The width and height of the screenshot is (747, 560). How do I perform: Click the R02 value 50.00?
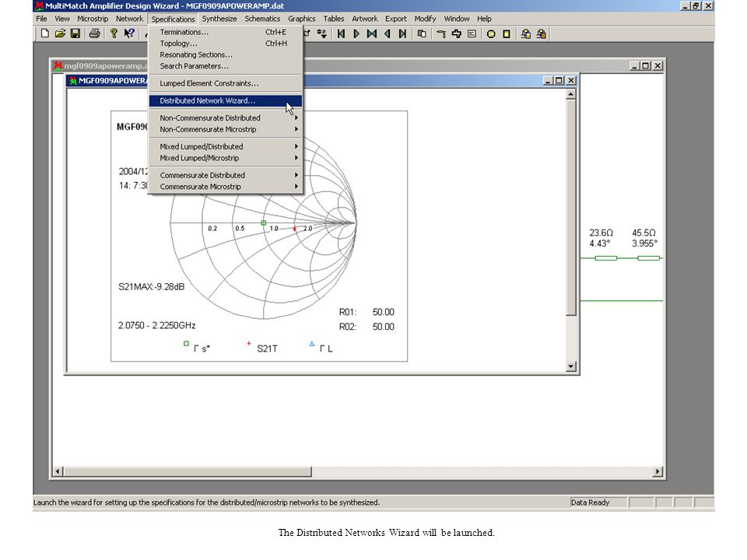pos(383,327)
